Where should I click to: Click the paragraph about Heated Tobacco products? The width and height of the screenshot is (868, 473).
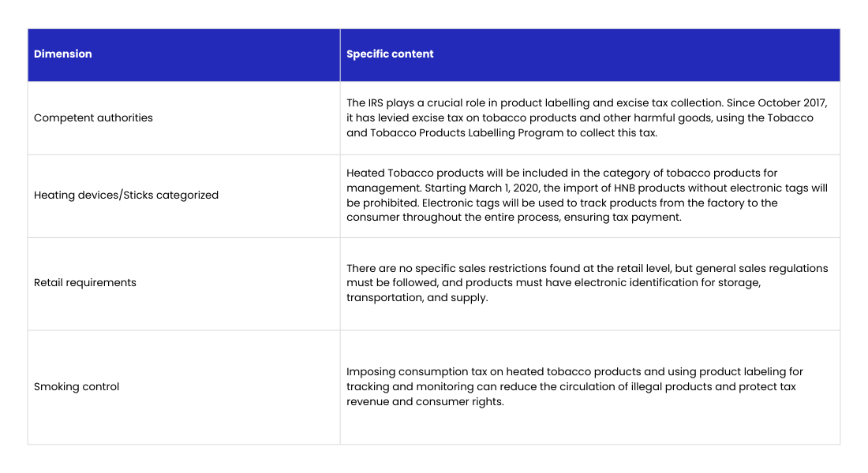587,196
